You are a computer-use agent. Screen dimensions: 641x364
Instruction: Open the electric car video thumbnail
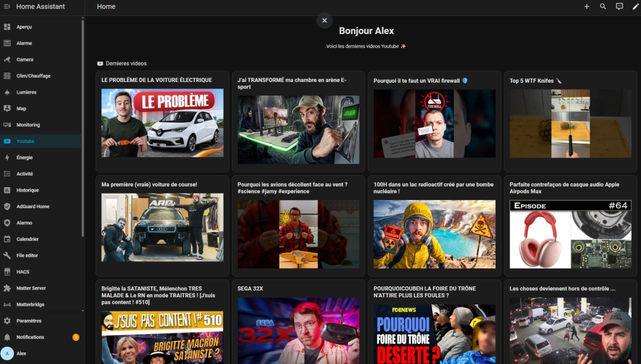pos(162,123)
